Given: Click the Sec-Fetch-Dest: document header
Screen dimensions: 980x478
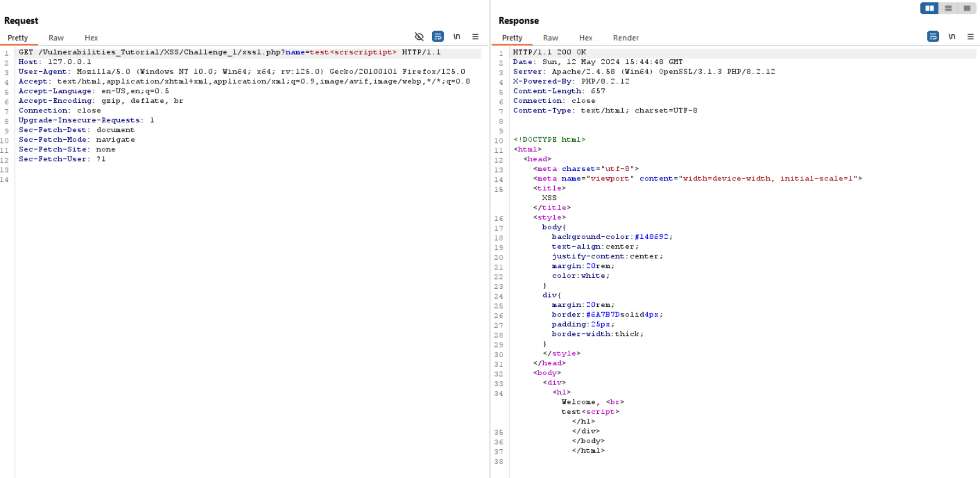Looking at the screenshot, I should 77,130.
